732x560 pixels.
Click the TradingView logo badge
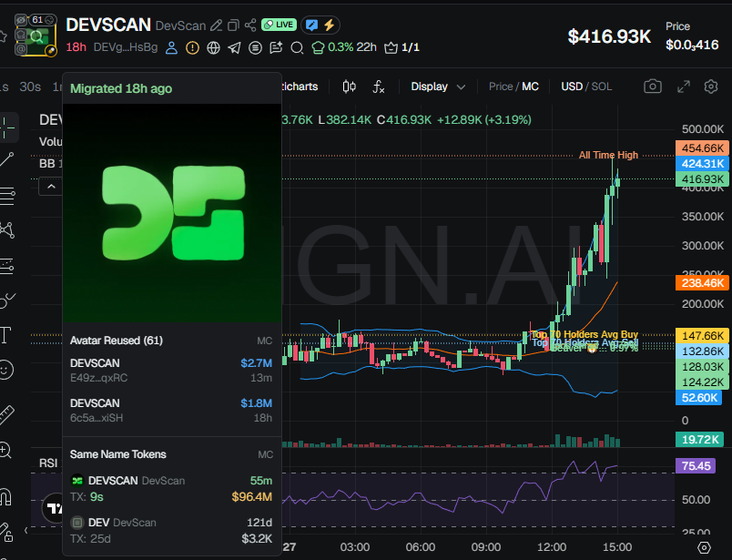[x=52, y=508]
